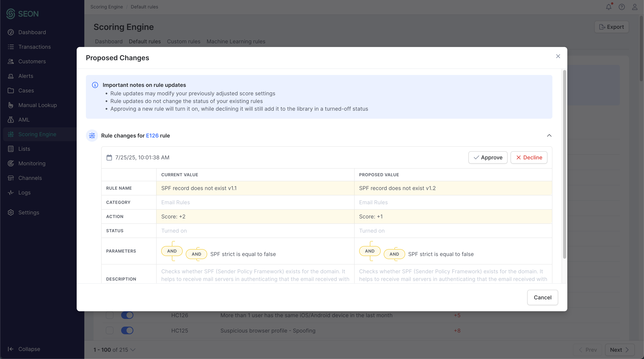Open Dashboard from the sidebar
This screenshot has width=644, height=359.
pyautogui.click(x=32, y=32)
